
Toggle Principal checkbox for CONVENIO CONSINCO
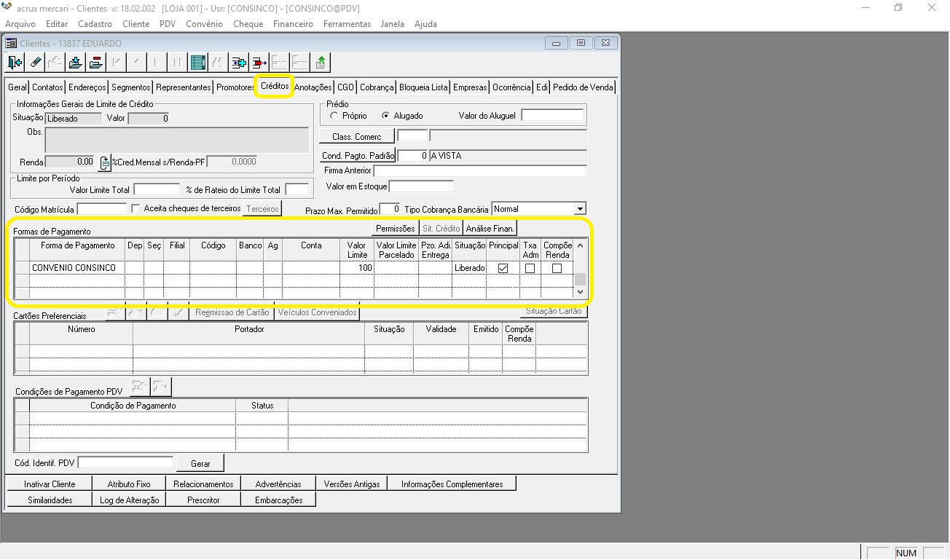point(503,268)
